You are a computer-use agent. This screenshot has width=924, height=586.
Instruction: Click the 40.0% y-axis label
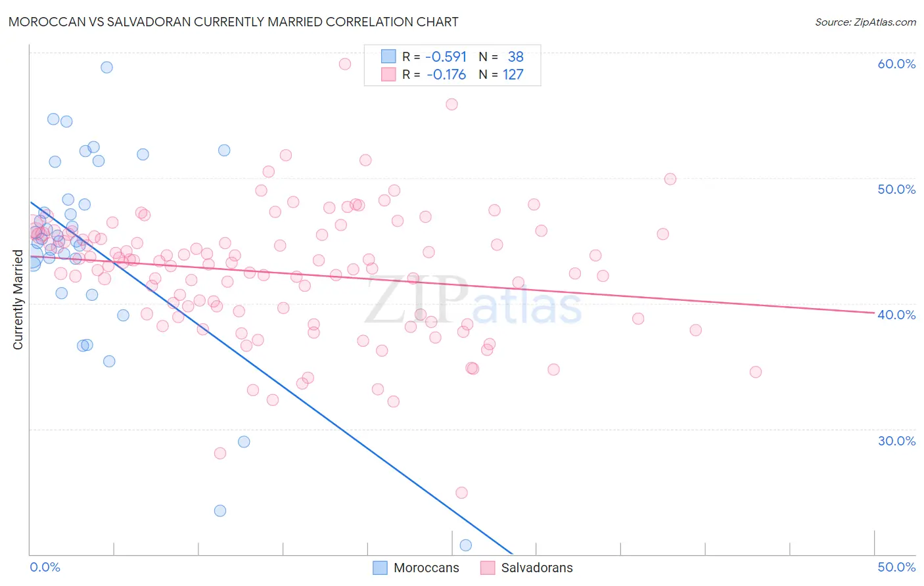(x=896, y=315)
